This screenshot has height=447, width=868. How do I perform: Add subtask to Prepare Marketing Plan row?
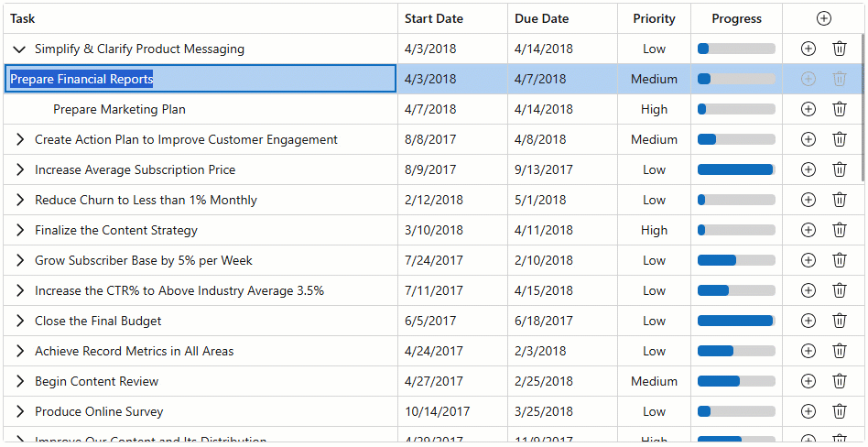click(808, 109)
